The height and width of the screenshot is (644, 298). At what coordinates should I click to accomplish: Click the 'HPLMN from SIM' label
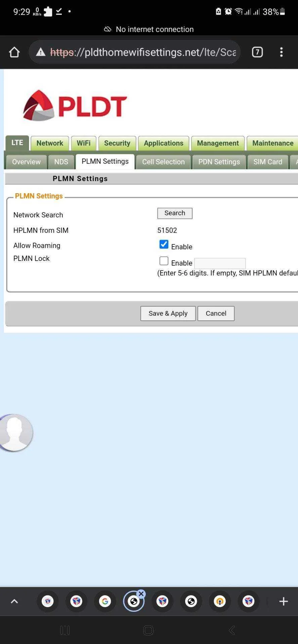[x=41, y=230]
